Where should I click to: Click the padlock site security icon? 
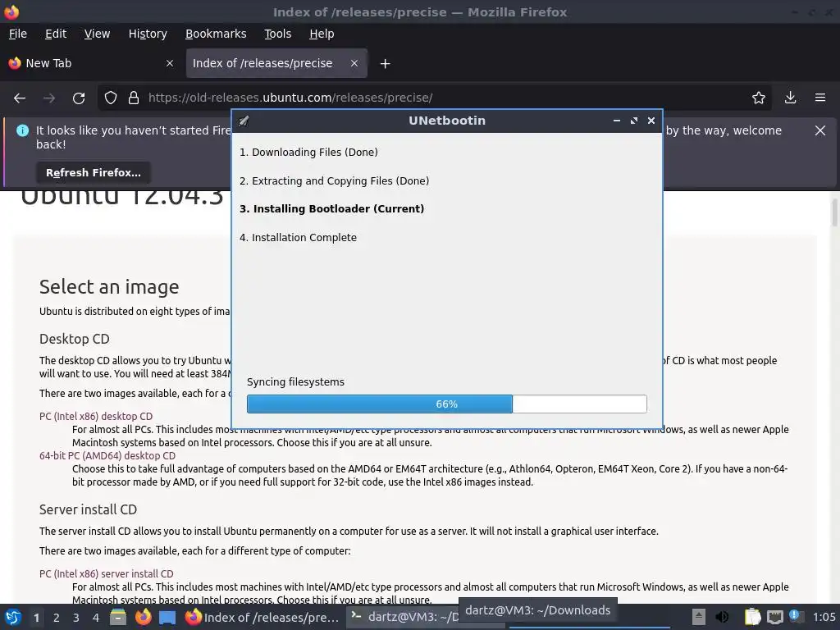(x=134, y=98)
